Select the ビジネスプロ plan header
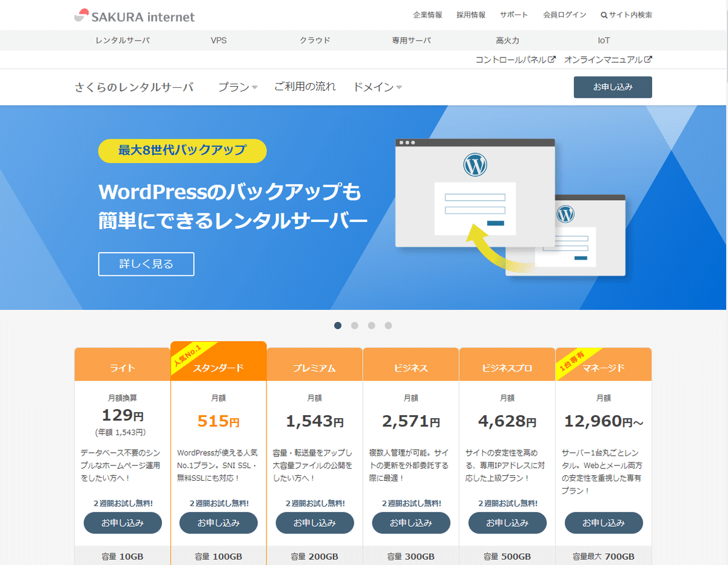This screenshot has height=565, width=728. [507, 364]
